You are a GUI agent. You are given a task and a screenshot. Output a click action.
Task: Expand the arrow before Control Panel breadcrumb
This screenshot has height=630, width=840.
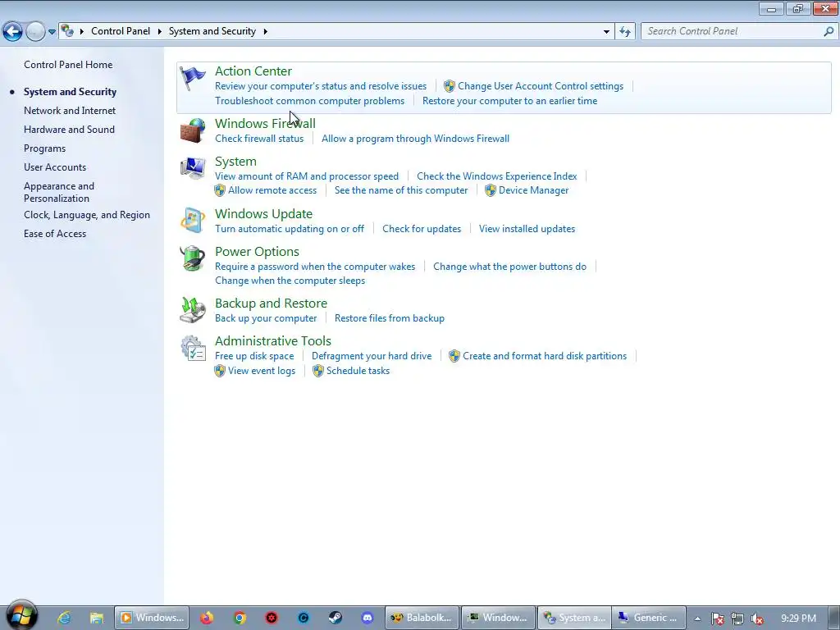tap(82, 31)
